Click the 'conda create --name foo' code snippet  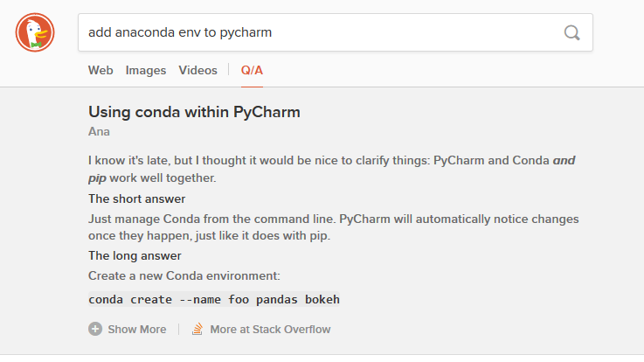213,300
